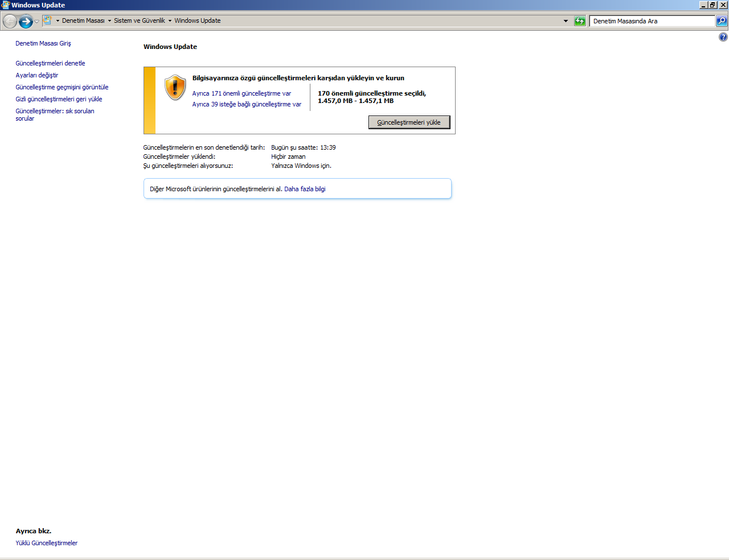Click the Yalnızca Windows için. value
The width and height of the screenshot is (729, 560).
coord(301,166)
